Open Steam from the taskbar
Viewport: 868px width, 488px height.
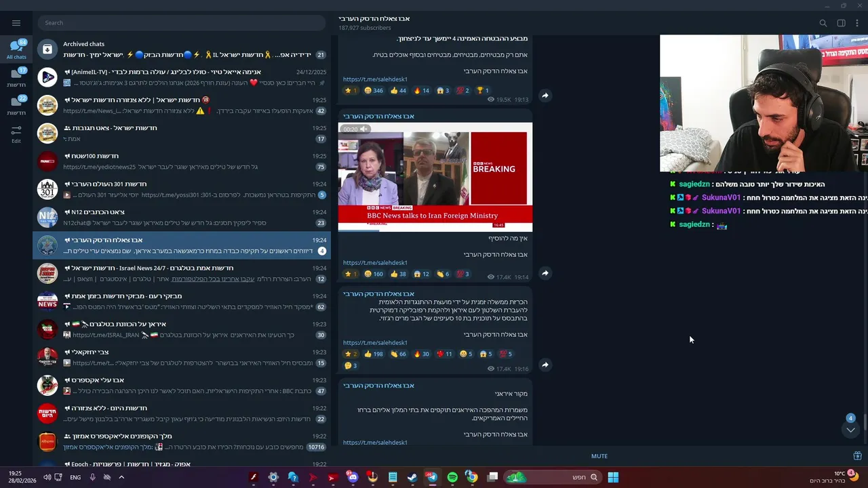pos(412,477)
